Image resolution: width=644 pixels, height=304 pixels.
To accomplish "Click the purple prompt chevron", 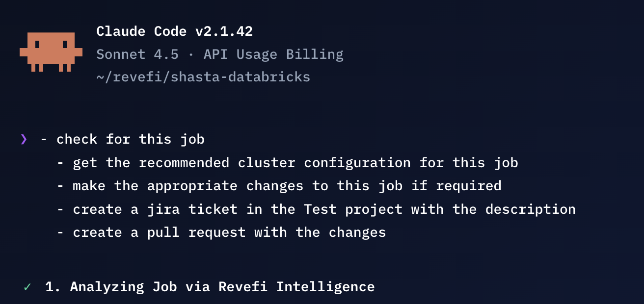I will (x=24, y=140).
